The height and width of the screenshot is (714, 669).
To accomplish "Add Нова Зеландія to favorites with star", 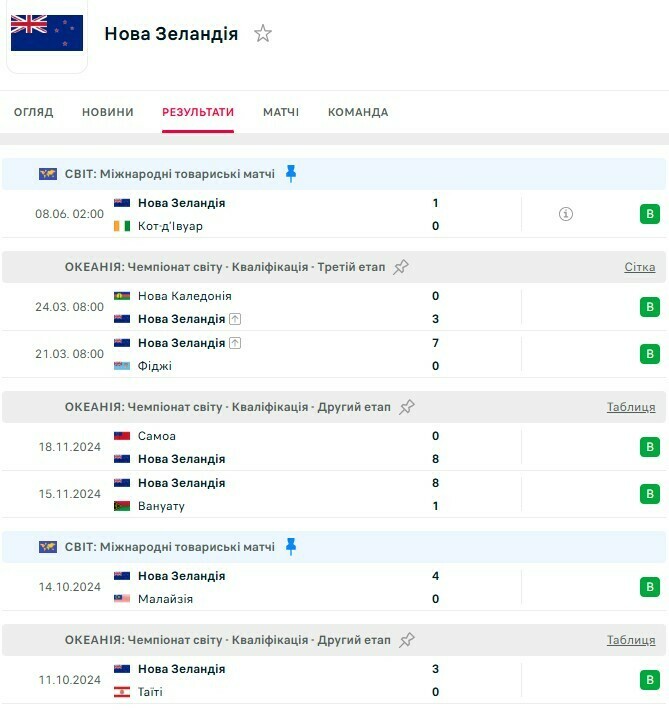I will click(263, 34).
